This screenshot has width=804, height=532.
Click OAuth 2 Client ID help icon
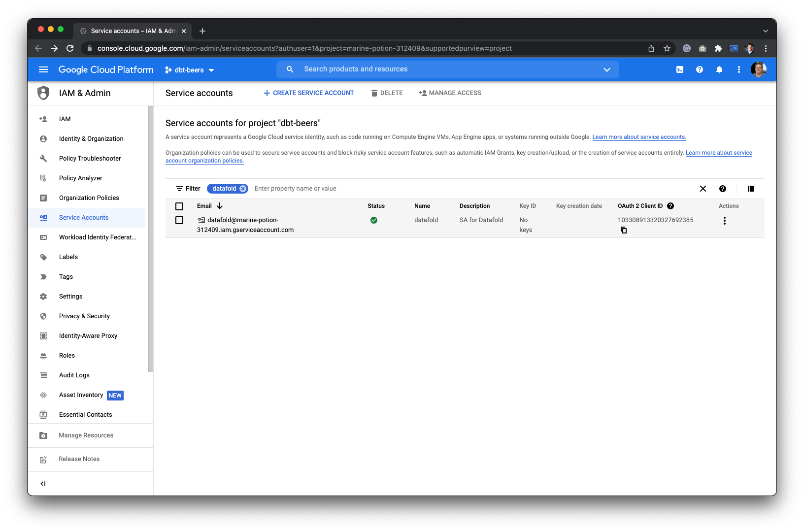670,206
